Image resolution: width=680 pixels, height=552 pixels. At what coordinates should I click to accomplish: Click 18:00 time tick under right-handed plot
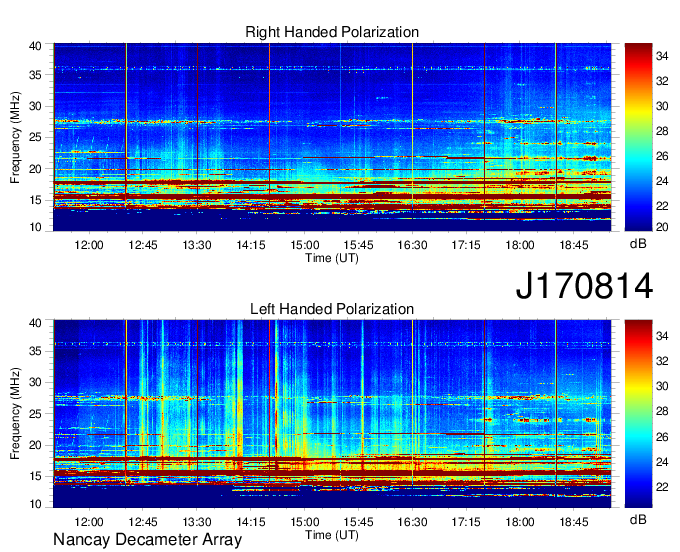point(520,245)
